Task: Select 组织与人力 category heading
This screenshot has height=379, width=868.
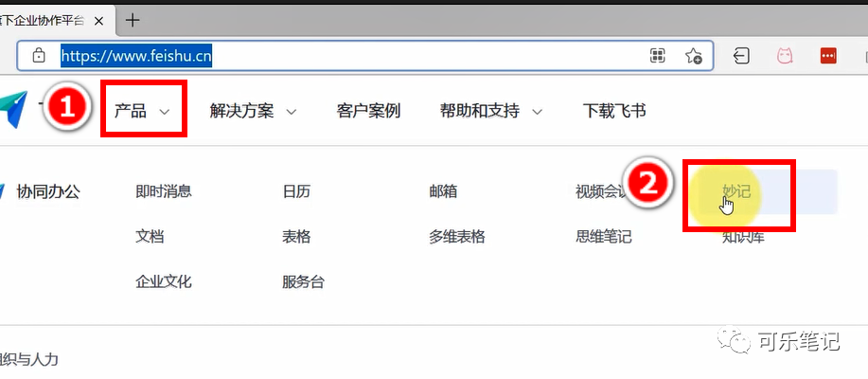Action: [x=28, y=360]
